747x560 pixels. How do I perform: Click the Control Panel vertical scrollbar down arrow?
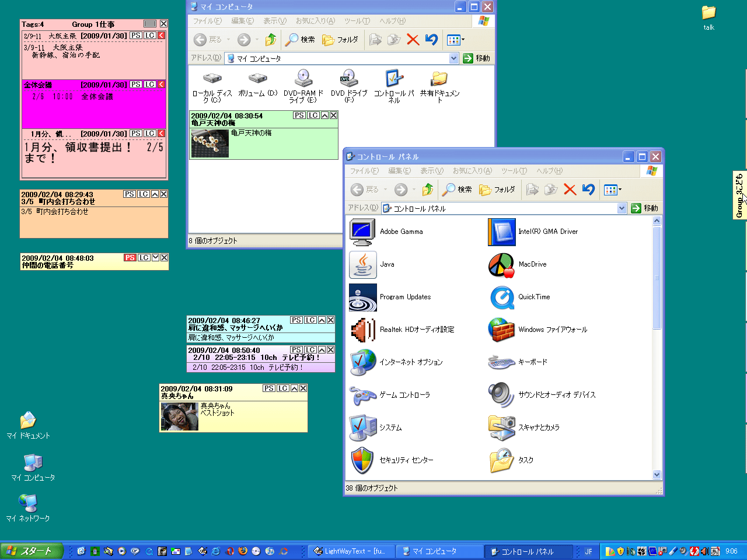[x=657, y=475]
